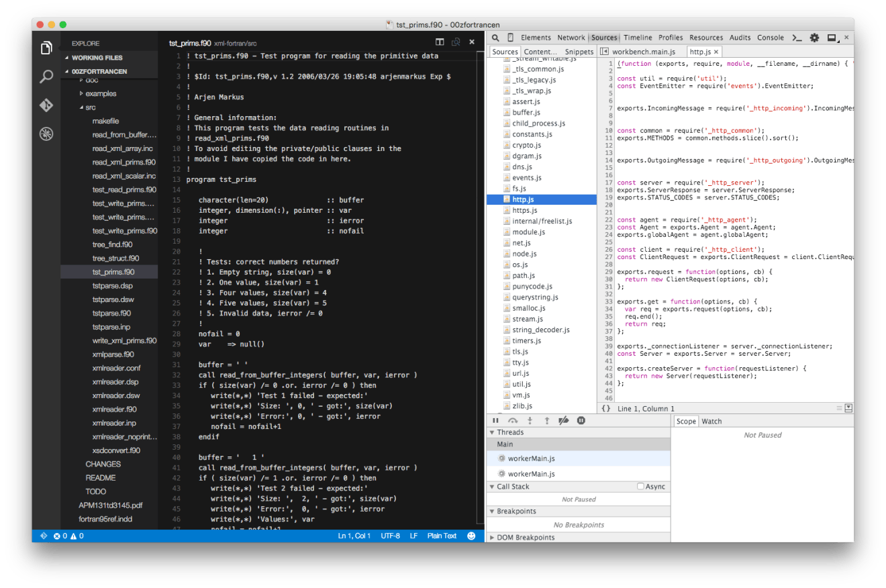The width and height of the screenshot is (886, 588).
Task: Enable the Async call stack checkbox
Action: 640,487
